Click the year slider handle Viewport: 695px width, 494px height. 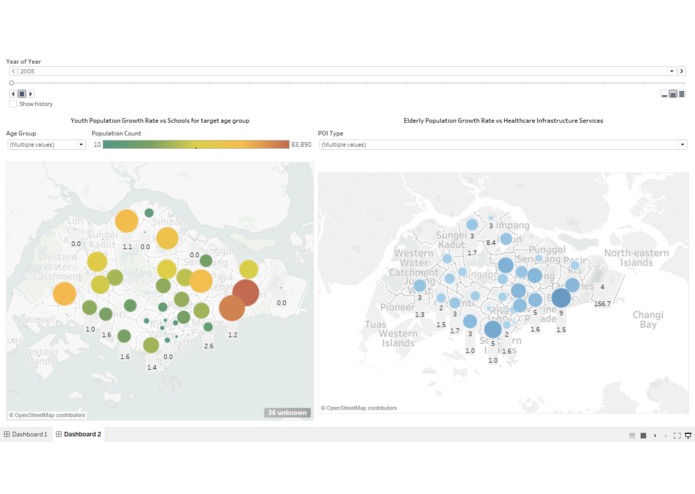click(x=12, y=83)
